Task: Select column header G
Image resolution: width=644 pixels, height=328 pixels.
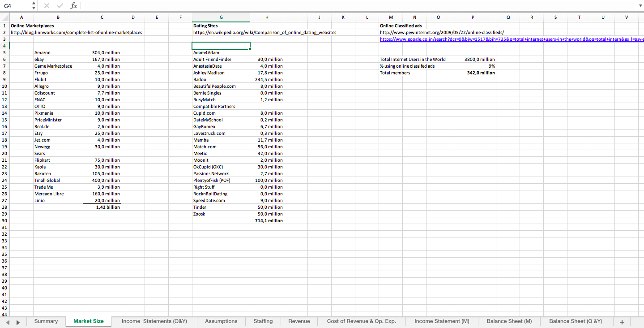Action: coord(221,17)
